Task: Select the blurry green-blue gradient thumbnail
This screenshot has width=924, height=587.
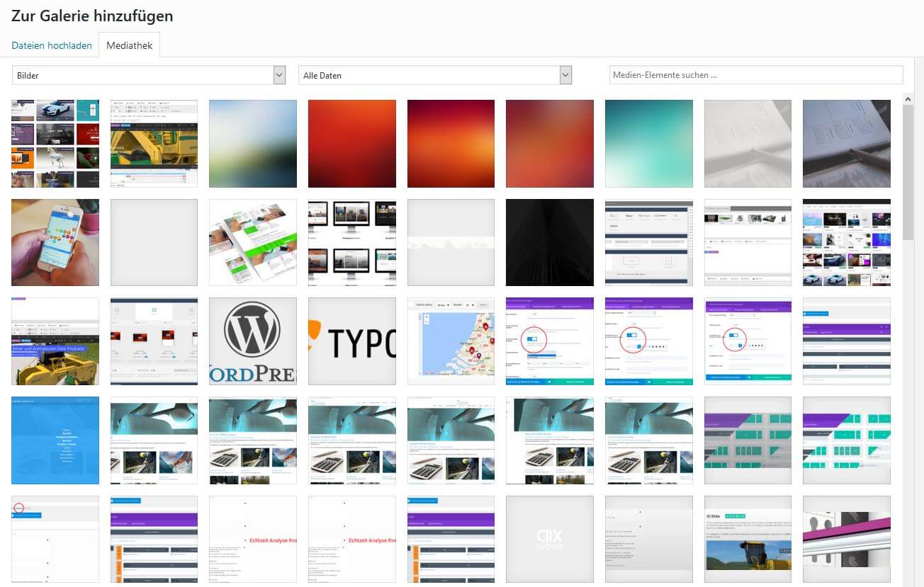Action: tap(253, 144)
